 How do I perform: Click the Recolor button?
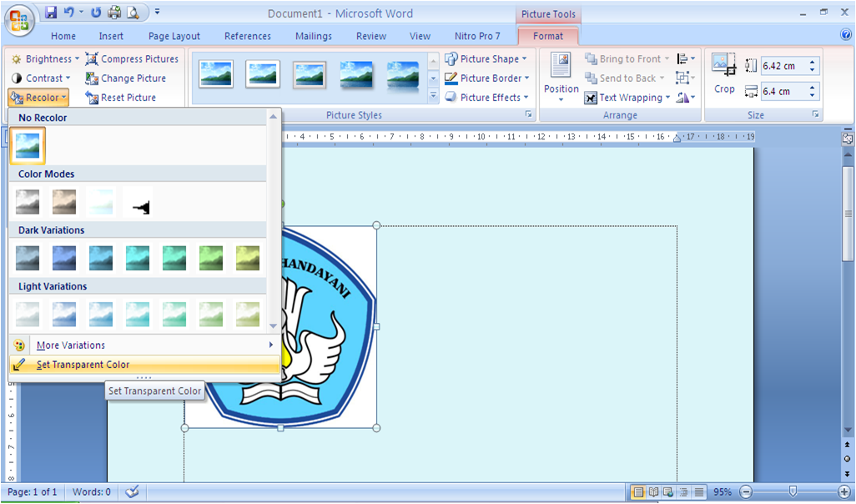pos(38,98)
